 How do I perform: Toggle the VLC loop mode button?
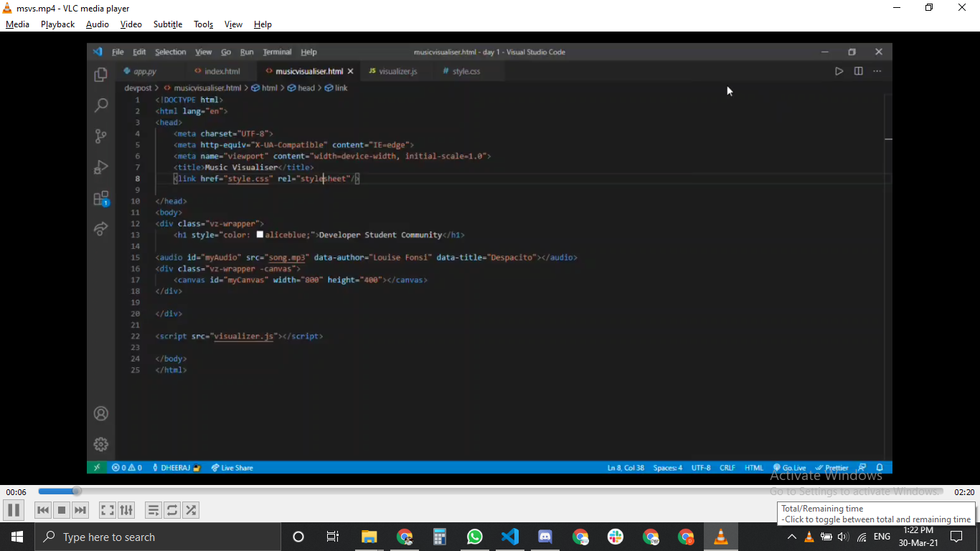coord(172,510)
